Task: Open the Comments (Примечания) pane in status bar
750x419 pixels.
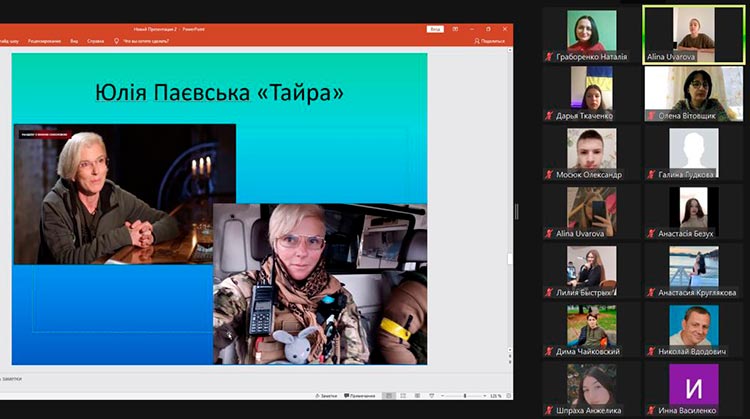Action: [358, 396]
